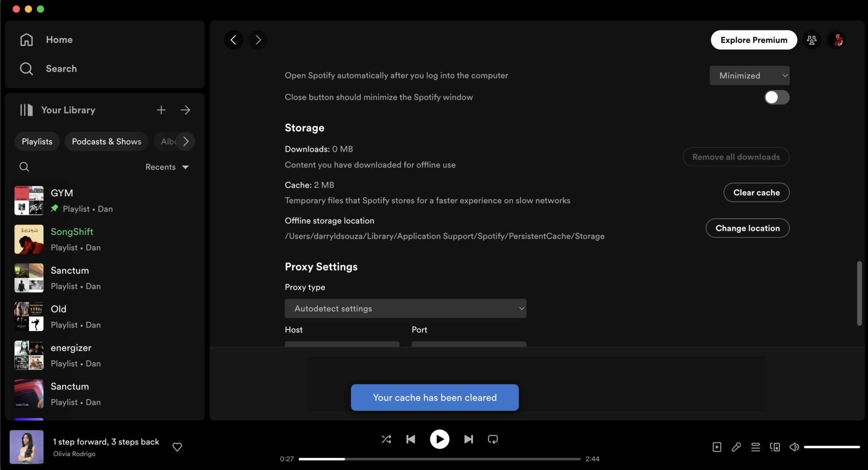The image size is (868, 470).
Task: Expand Your Library with the arrow icon
Action: click(x=185, y=110)
